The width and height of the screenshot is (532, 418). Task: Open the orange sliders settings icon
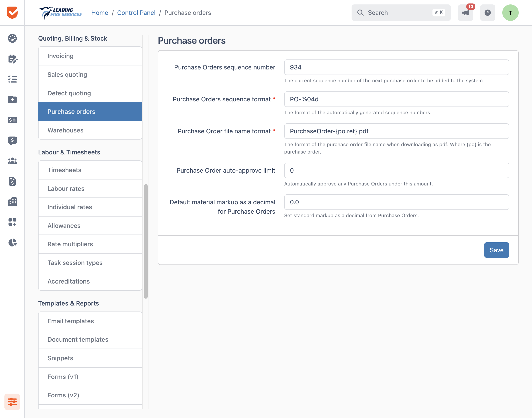(12, 402)
